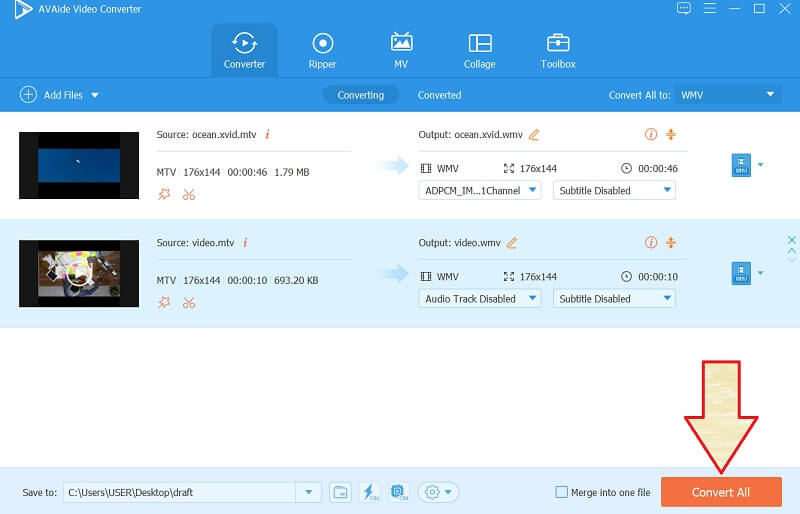Click the Convert All button
The image size is (800, 514).
pos(721,492)
